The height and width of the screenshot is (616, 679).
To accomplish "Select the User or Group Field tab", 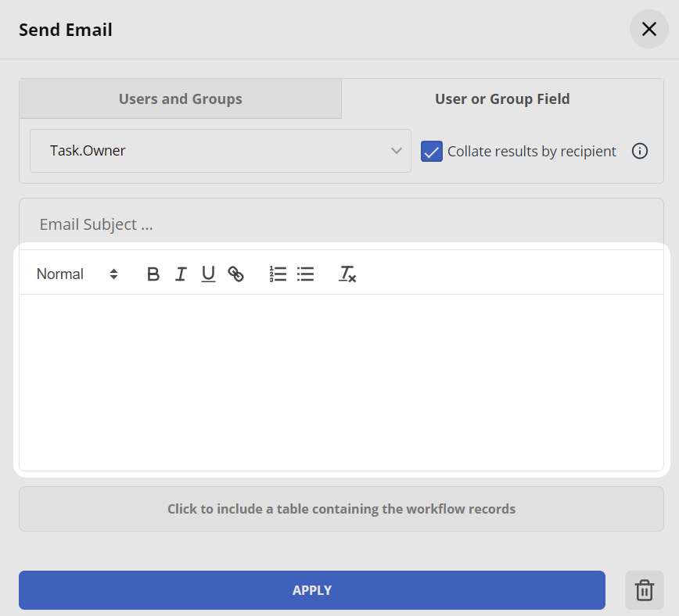I will pos(502,98).
